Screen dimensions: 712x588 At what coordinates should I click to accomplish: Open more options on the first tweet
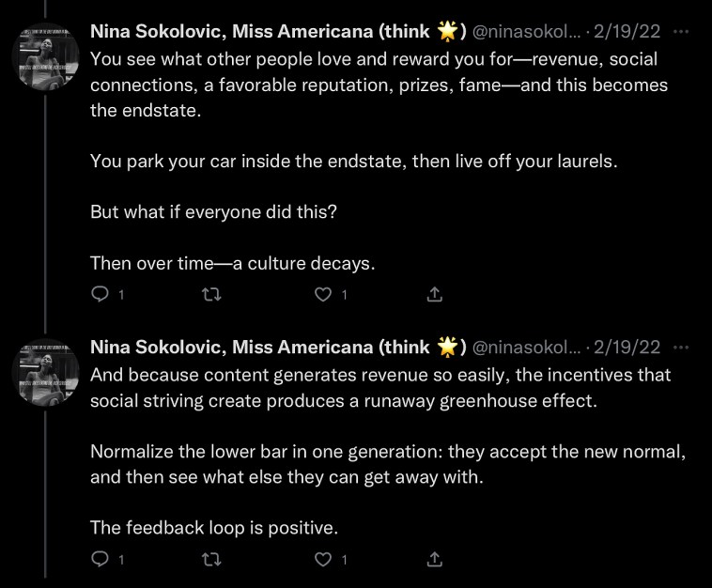[x=682, y=31]
